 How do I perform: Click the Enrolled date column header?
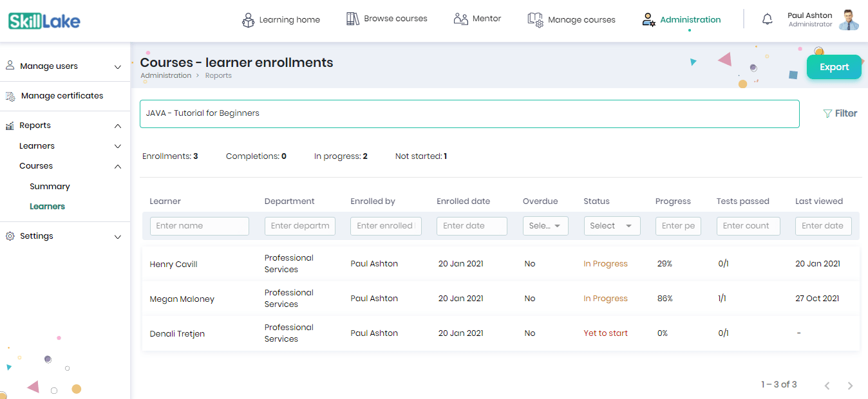click(464, 201)
